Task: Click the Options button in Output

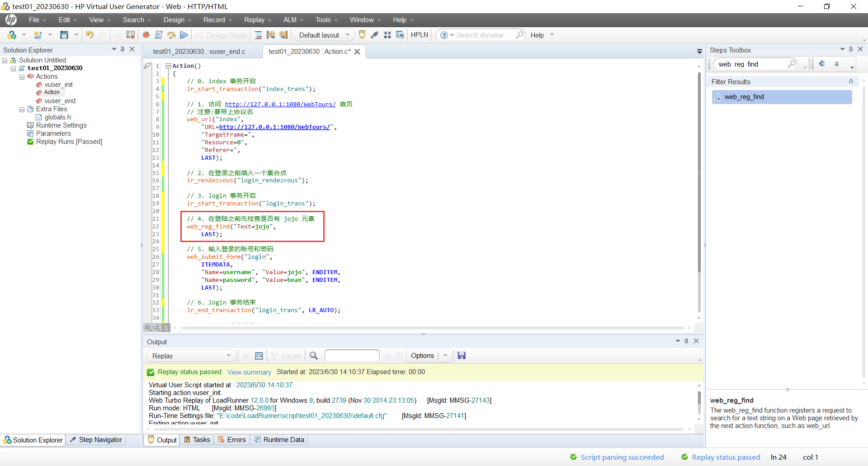Action: point(422,356)
